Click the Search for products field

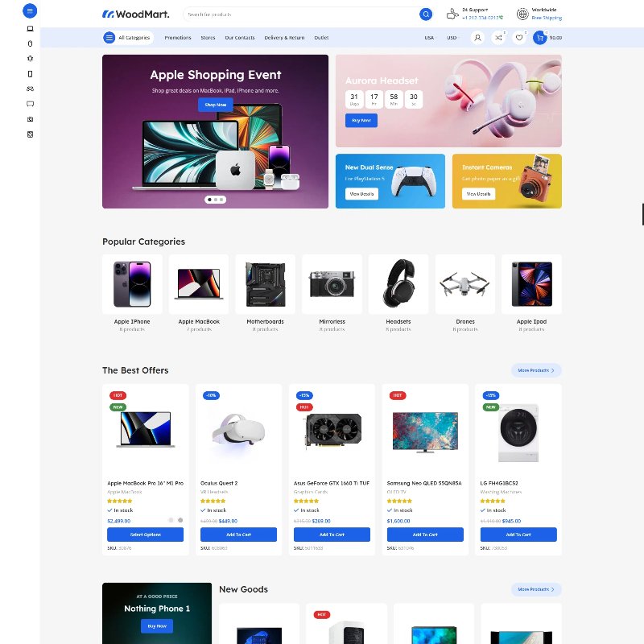pos(298,14)
